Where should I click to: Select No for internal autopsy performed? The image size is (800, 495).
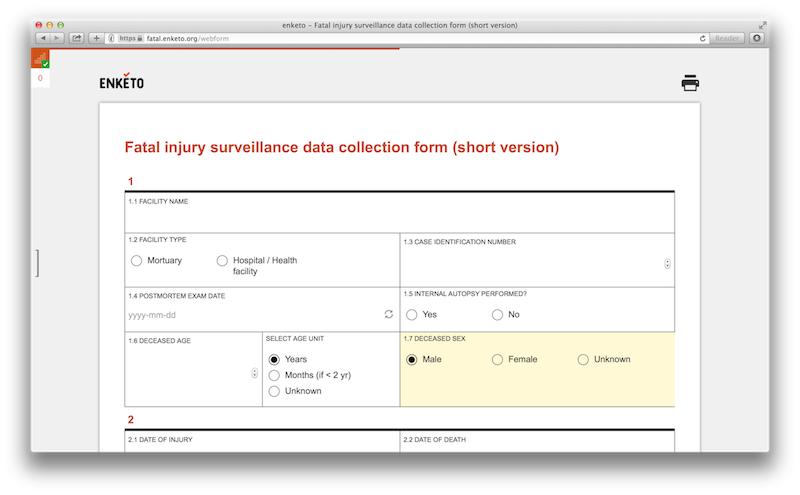pos(497,315)
